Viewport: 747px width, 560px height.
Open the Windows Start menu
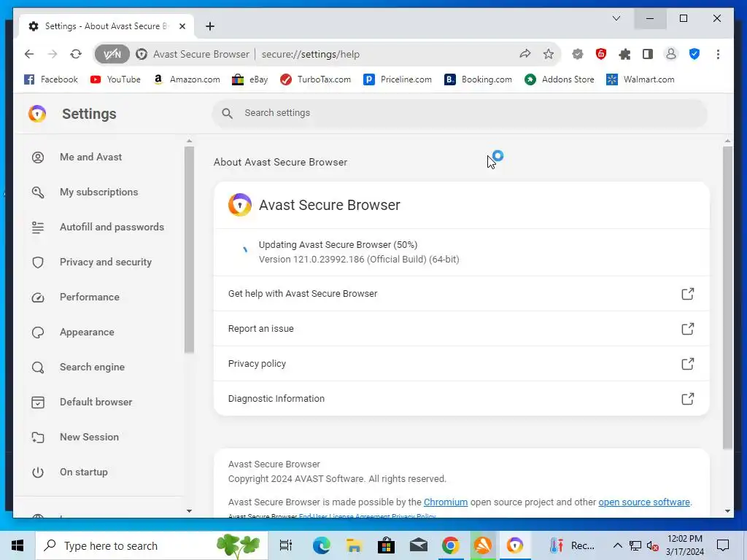(x=18, y=545)
